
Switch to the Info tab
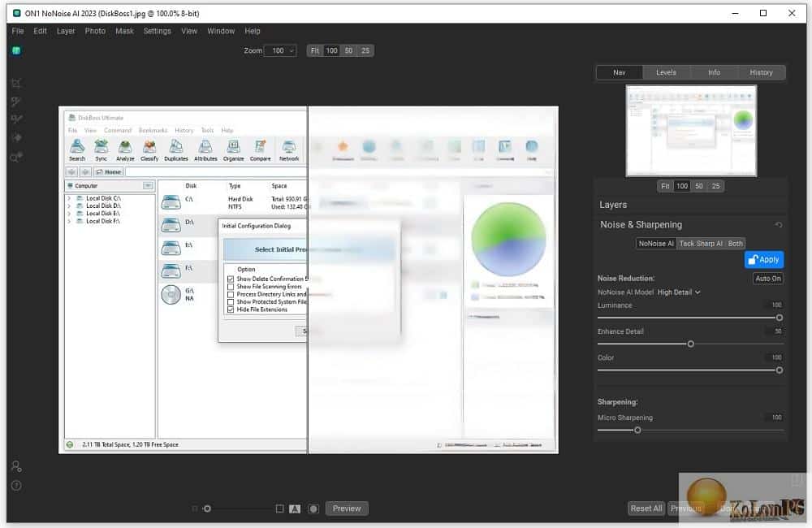tap(714, 72)
